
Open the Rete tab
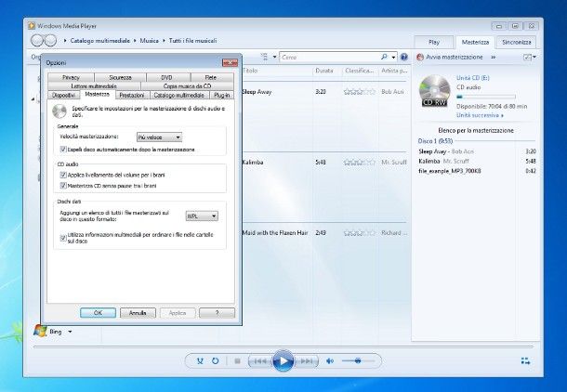tap(211, 77)
